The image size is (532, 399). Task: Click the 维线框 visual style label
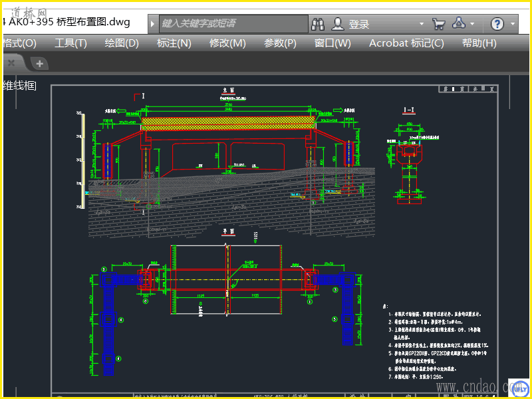point(19,86)
